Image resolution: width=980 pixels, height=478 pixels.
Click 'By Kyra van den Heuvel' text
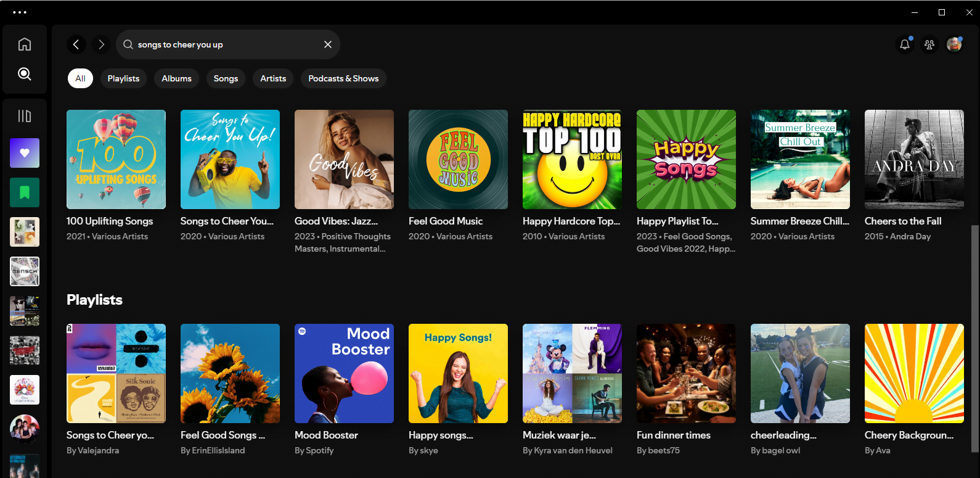click(568, 450)
